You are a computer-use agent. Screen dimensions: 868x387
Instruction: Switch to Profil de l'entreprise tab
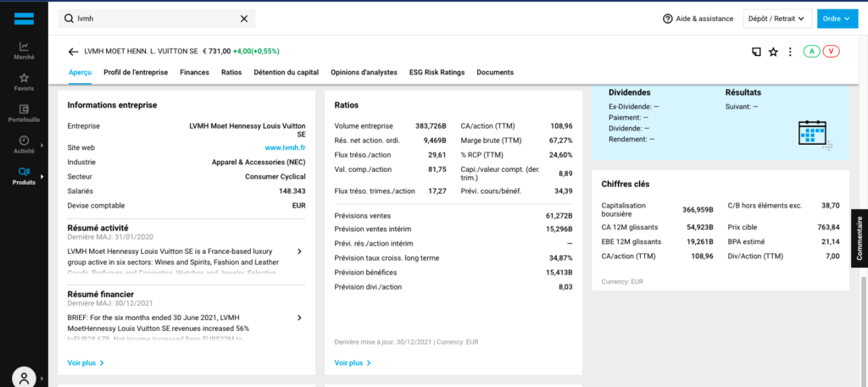point(136,73)
